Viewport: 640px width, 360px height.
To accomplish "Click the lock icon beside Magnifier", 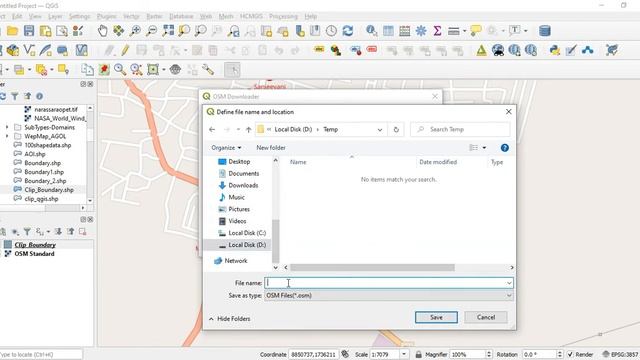I will pos(418,354).
